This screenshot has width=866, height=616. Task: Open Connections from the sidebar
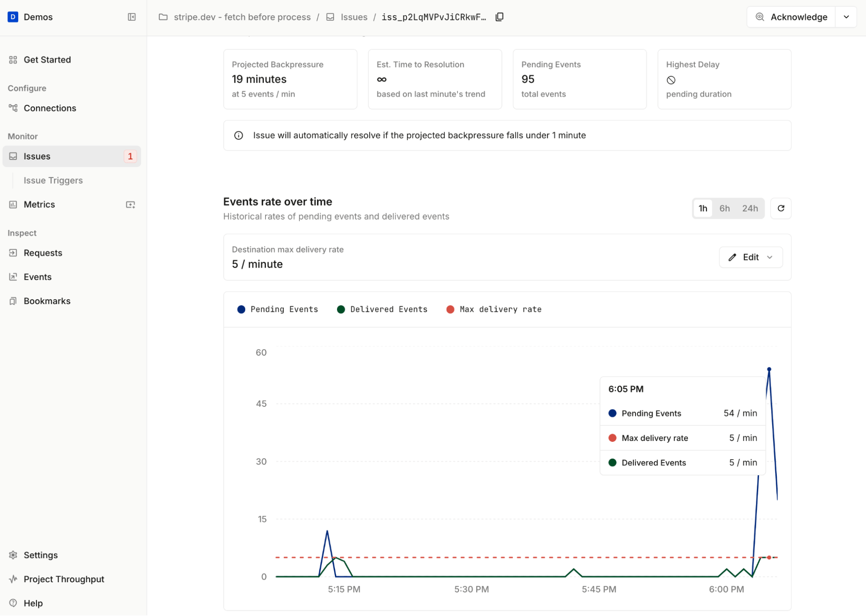click(50, 108)
